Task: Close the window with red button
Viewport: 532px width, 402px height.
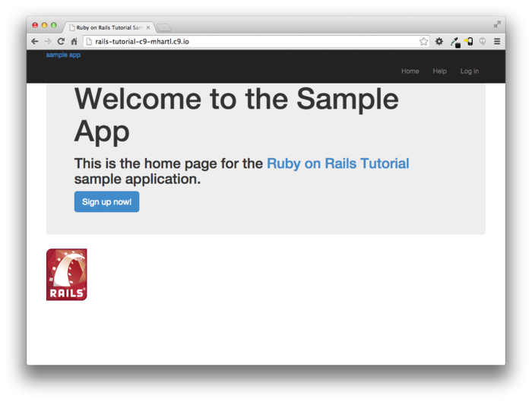Action: pyautogui.click(x=35, y=25)
